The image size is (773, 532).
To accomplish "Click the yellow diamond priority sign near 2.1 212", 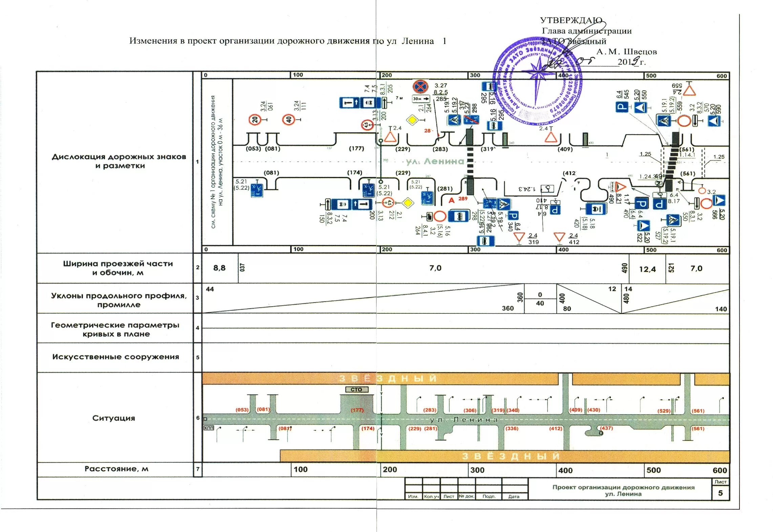I will point(408,203).
